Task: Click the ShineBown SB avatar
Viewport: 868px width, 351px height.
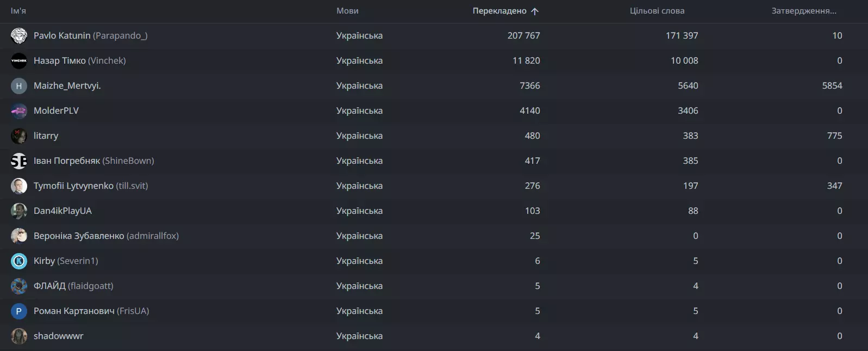Action: (19, 161)
